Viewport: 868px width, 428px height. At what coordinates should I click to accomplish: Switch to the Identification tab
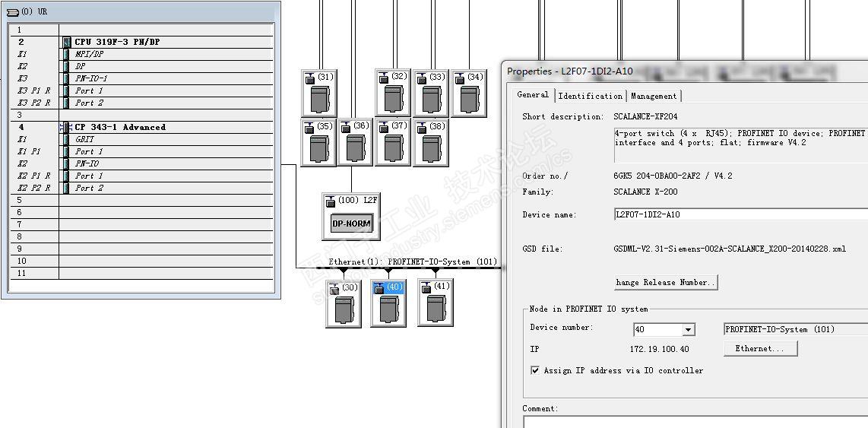click(x=590, y=96)
